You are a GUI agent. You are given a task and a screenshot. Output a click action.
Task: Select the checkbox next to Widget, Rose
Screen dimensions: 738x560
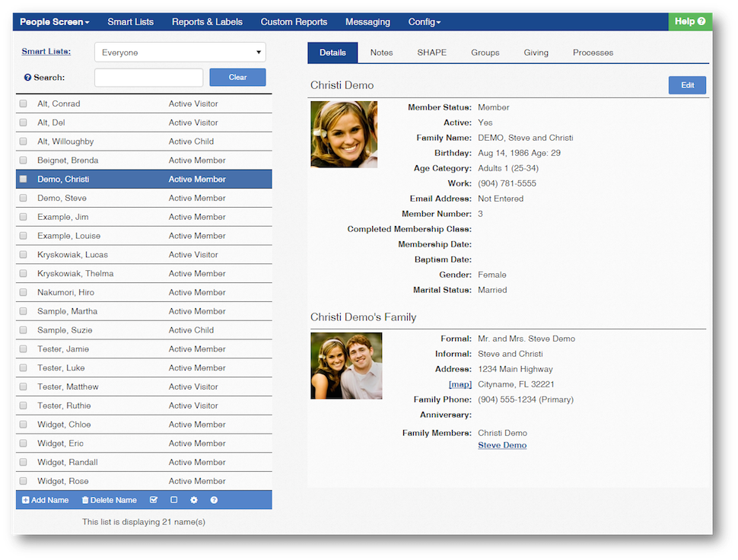click(x=23, y=481)
